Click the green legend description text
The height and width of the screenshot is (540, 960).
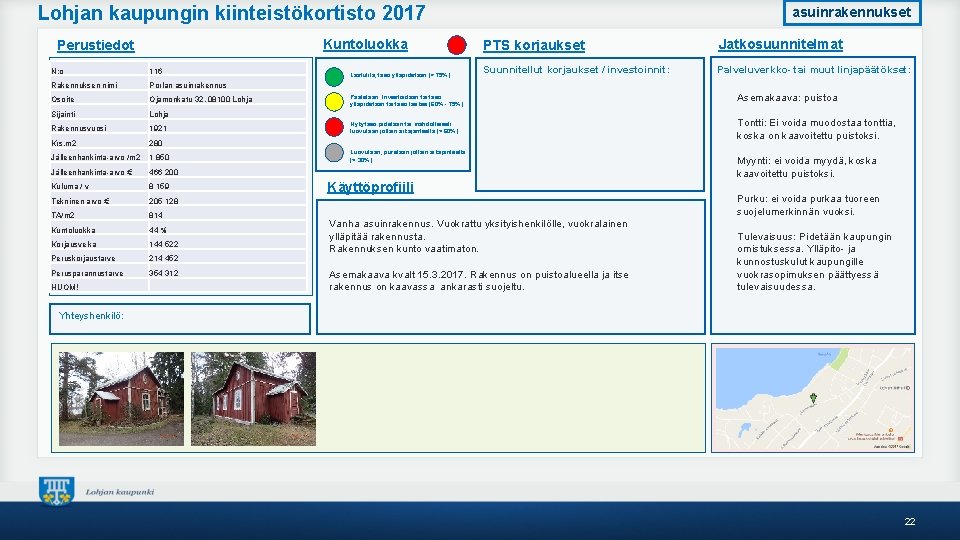(x=400, y=75)
